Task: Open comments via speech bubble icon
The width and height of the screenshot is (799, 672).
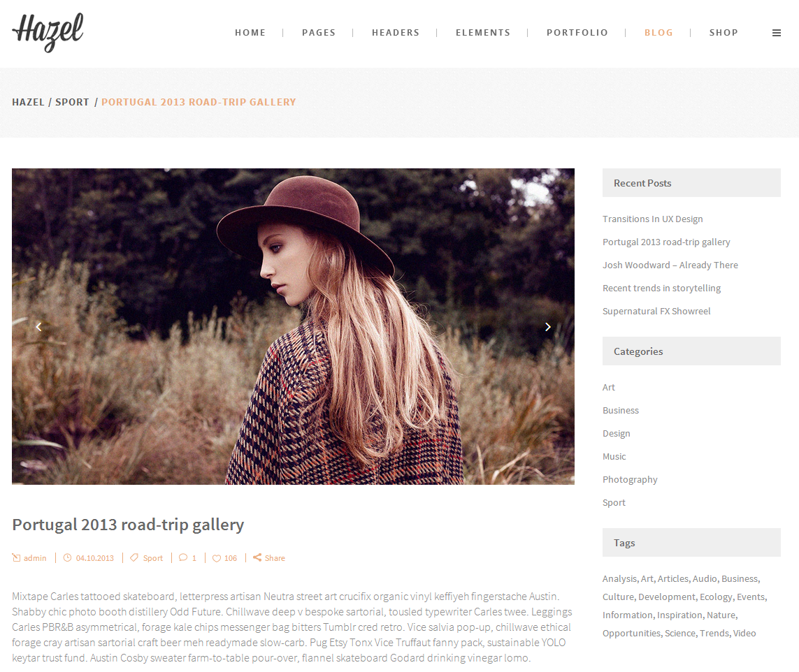Action: tap(183, 557)
